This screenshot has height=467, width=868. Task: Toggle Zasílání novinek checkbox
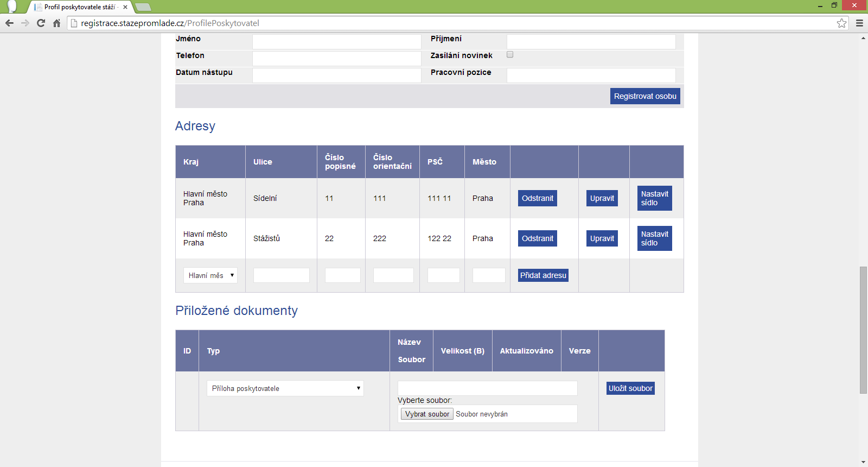click(x=510, y=54)
